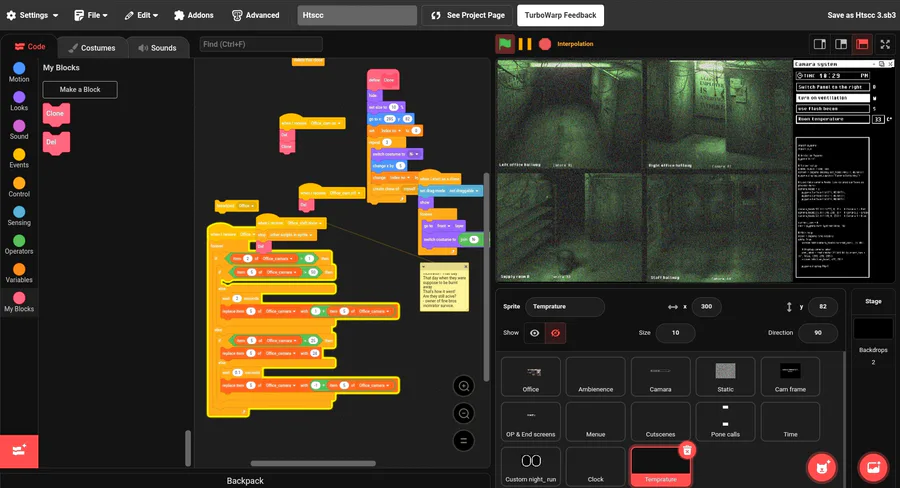Open the Advanced menu
Image resolution: width=900 pixels, height=488 pixels.
255,16
